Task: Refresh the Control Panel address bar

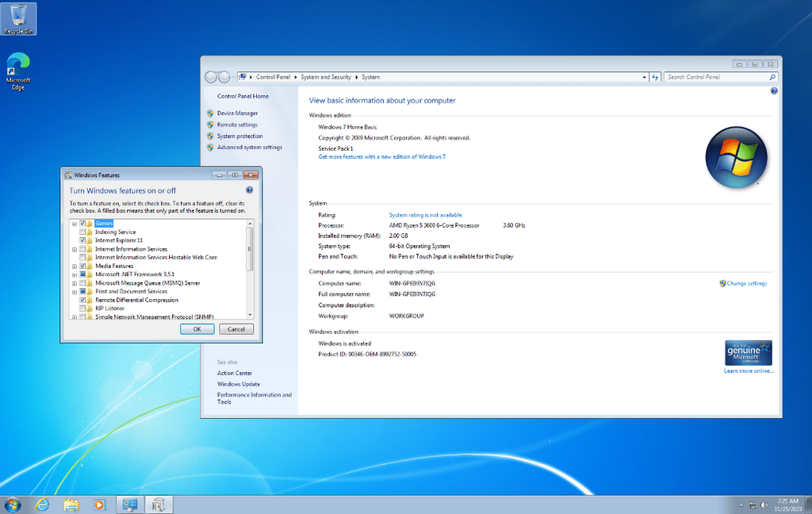Action: (655, 77)
